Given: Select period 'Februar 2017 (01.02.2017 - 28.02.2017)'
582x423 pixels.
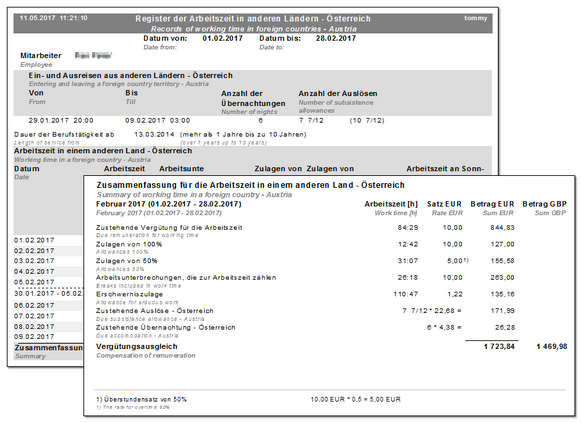Looking at the screenshot, I should (x=169, y=204).
